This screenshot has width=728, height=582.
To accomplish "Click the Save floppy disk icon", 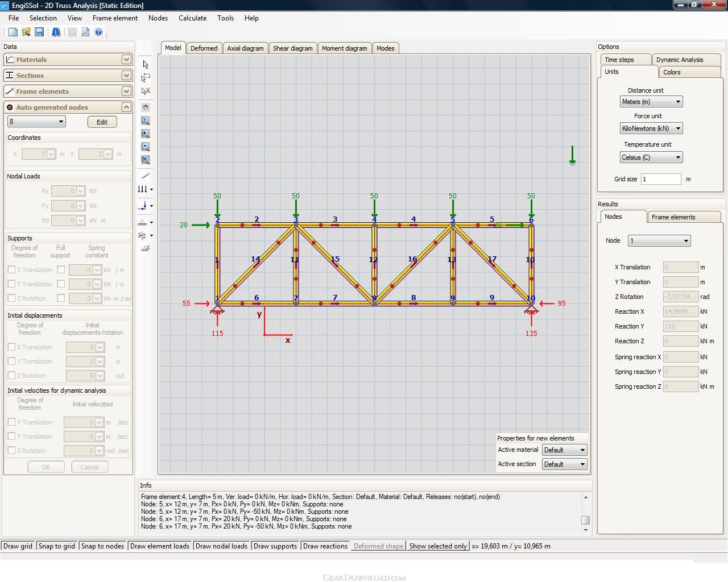I will tap(39, 32).
